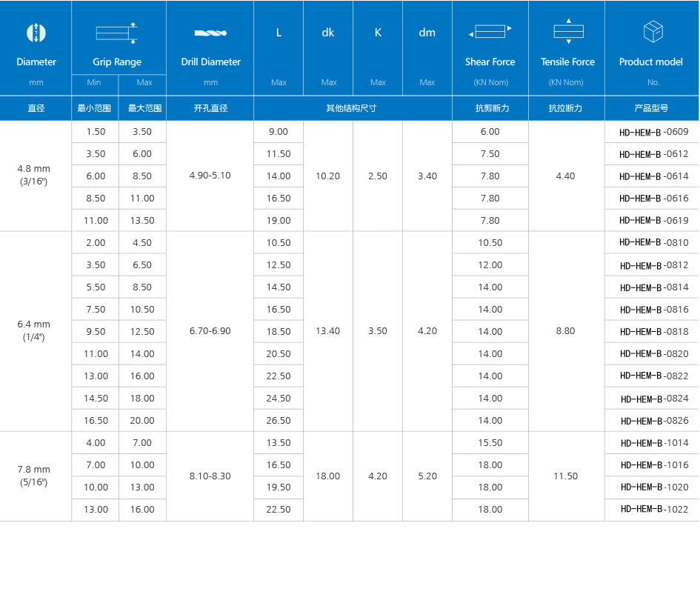
Task: Click product HD-HEM-B-1022
Action: tap(653, 510)
